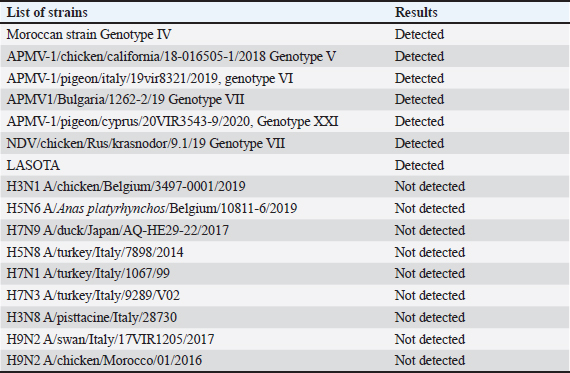Click the APMV1/Bulgaria/1262-2/19 Genotype VII entry
The image size is (570, 373).
(125, 100)
